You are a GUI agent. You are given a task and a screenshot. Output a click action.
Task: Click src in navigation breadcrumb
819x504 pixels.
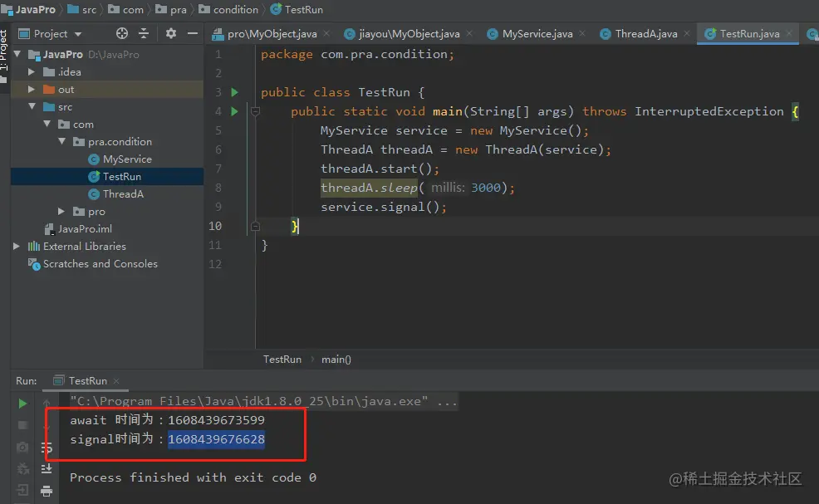click(x=82, y=9)
